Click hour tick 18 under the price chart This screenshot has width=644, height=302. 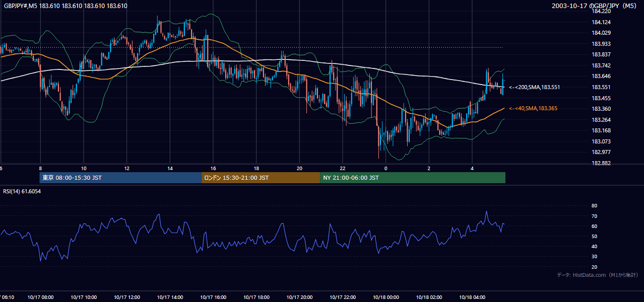[x=256, y=169]
